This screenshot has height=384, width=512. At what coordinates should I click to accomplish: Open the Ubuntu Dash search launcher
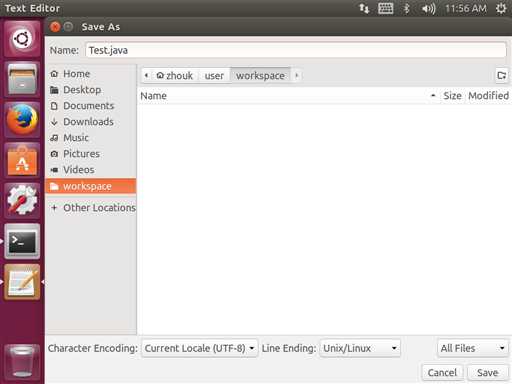coord(22,39)
